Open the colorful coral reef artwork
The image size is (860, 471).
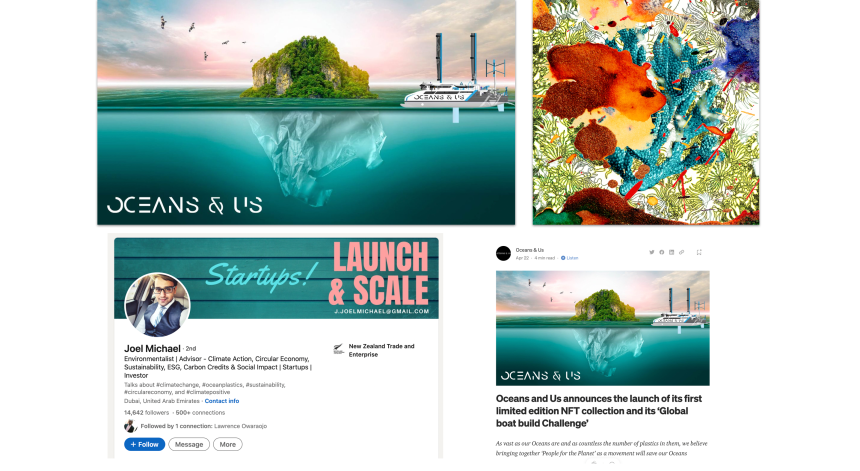pos(646,112)
